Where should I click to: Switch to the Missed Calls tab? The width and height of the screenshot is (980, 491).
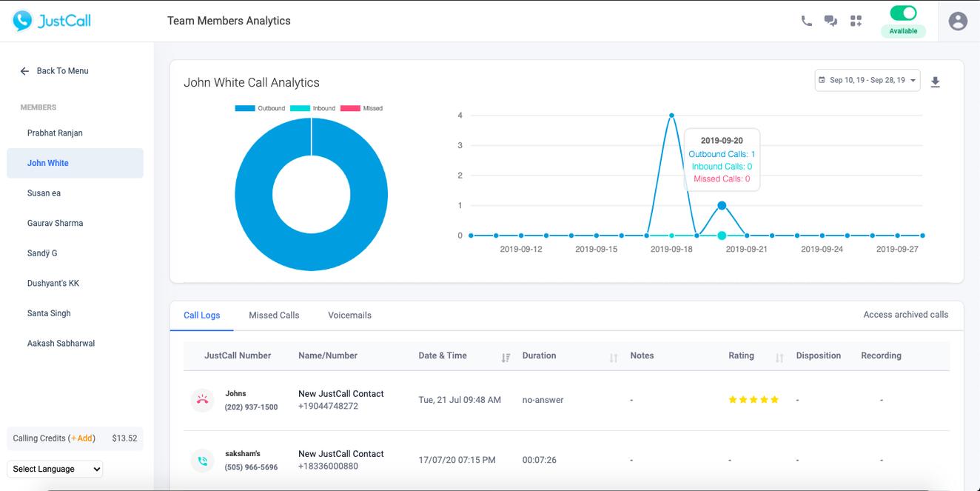[274, 315]
